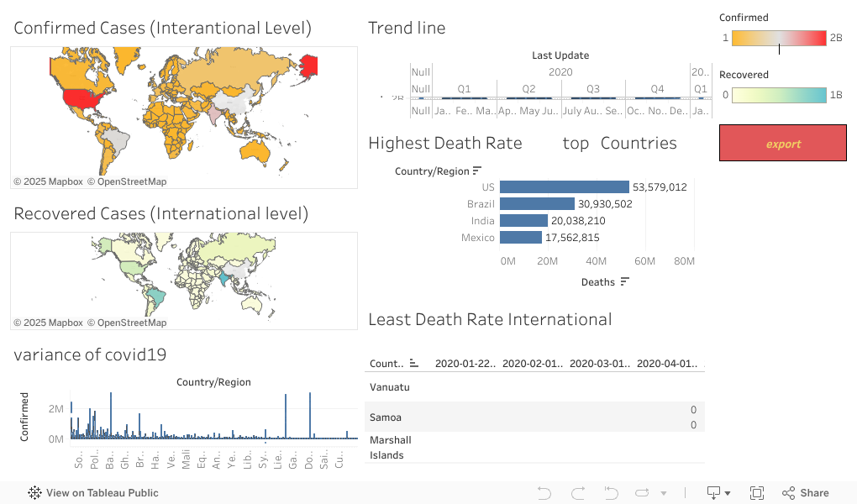Toggle full screen mode
The height and width of the screenshot is (504, 857).
[755, 493]
